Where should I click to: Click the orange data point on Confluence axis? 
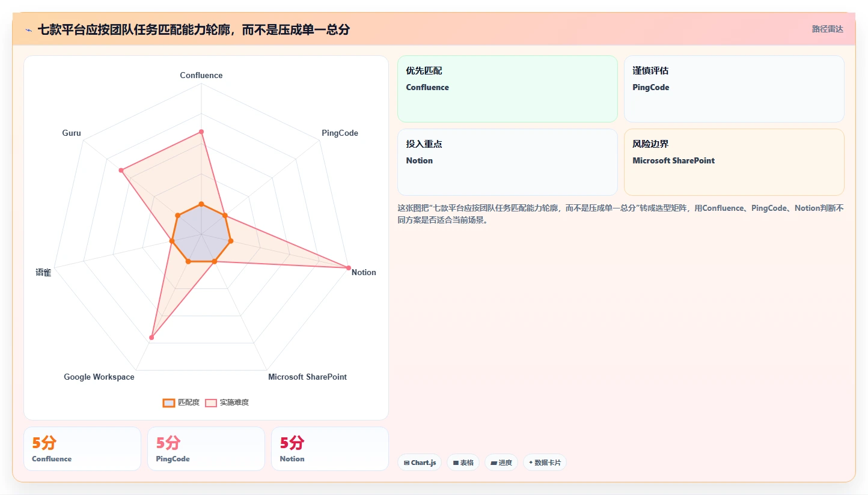pyautogui.click(x=201, y=204)
